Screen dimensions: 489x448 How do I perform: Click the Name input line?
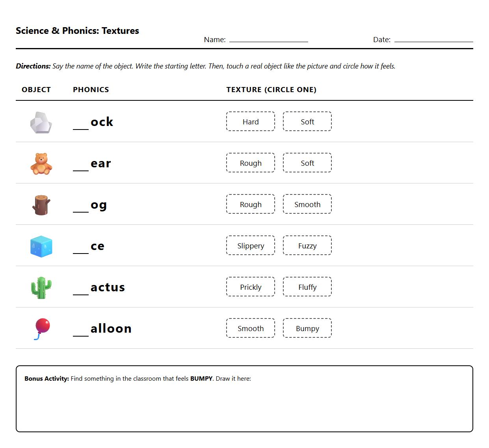[x=269, y=39]
